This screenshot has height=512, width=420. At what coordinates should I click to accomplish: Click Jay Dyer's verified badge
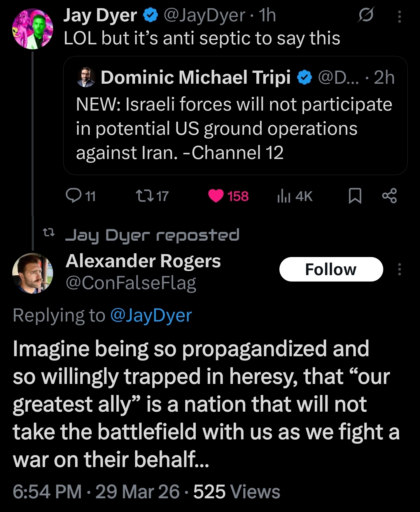(150, 16)
